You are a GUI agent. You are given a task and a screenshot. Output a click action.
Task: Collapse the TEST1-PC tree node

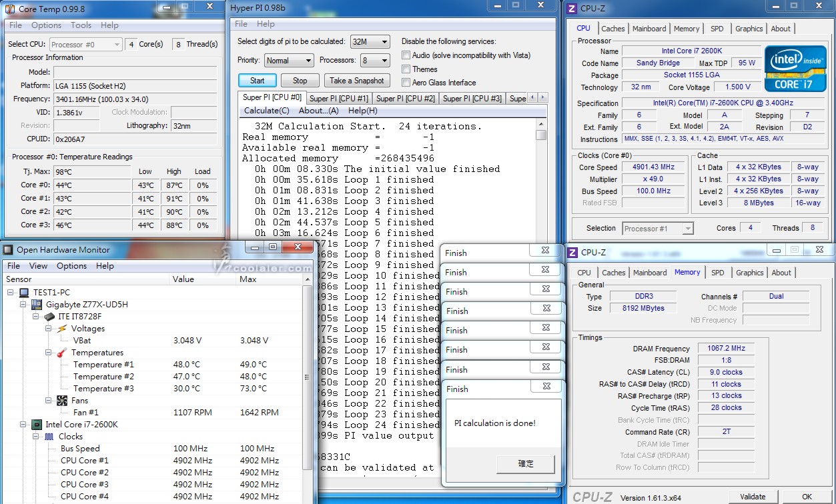[x=11, y=293]
